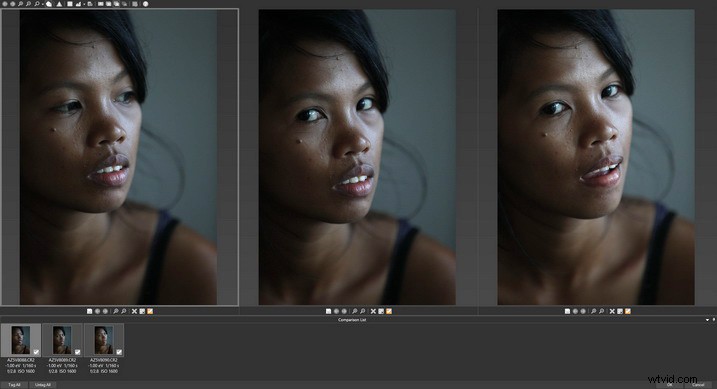
Task: Click second magnifier icon under the left image
Action: coord(123,311)
